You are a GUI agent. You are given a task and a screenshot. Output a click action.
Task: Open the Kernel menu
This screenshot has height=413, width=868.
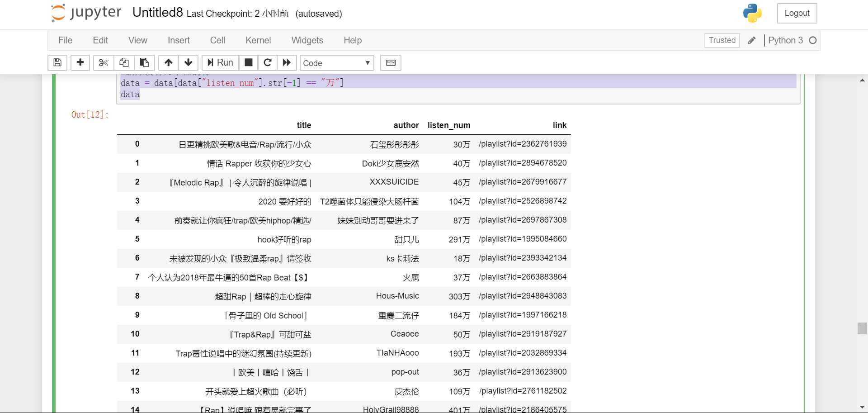pyautogui.click(x=258, y=40)
